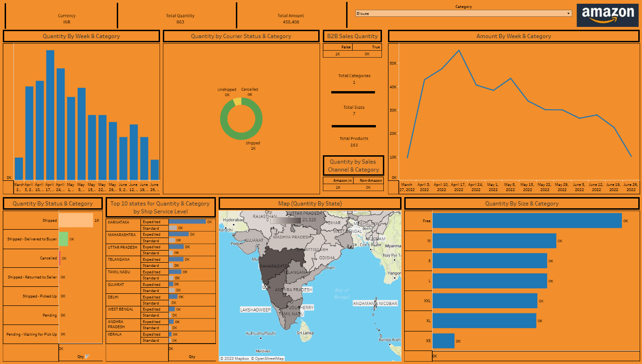
Task: Open the Category dropdown arrow
Action: click(x=568, y=13)
